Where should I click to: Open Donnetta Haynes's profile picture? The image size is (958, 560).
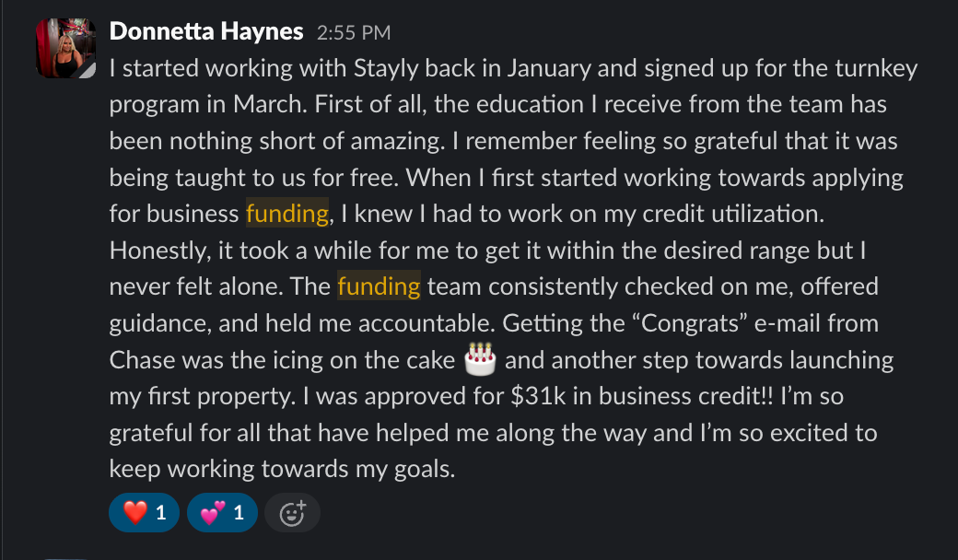pyautogui.click(x=65, y=48)
